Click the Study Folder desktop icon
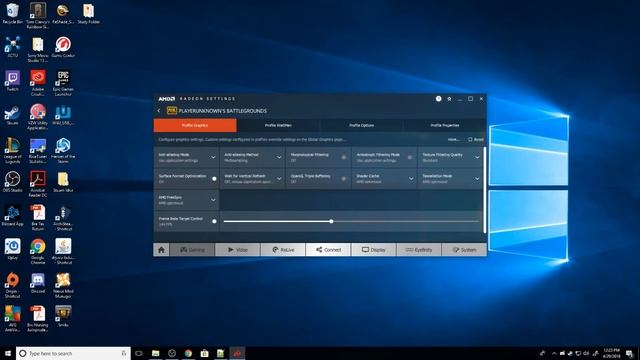The height and width of the screenshot is (360, 640). pos(88,13)
